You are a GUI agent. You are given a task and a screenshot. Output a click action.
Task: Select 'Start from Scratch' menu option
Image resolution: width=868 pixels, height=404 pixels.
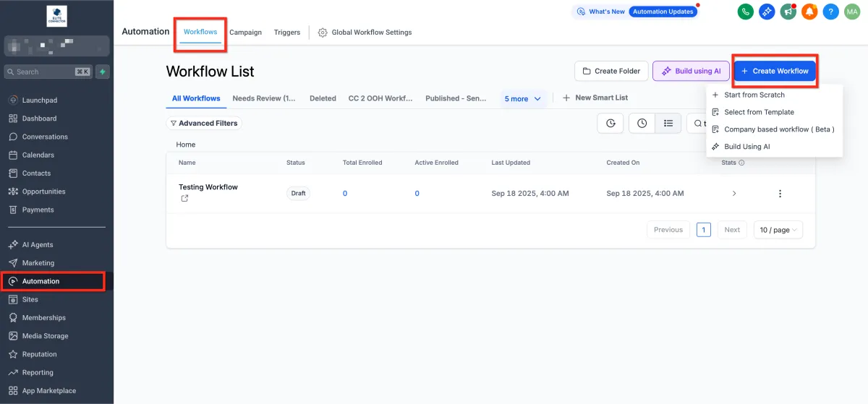click(x=754, y=95)
